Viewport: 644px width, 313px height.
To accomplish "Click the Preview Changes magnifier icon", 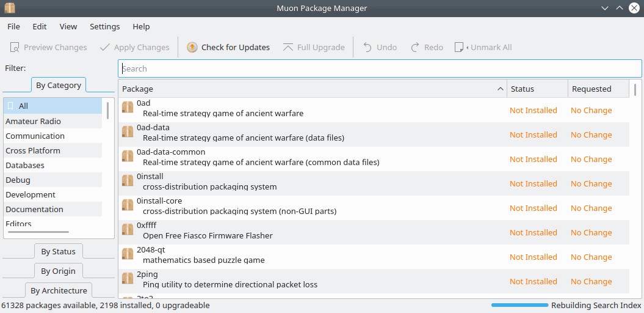I will tap(15, 47).
